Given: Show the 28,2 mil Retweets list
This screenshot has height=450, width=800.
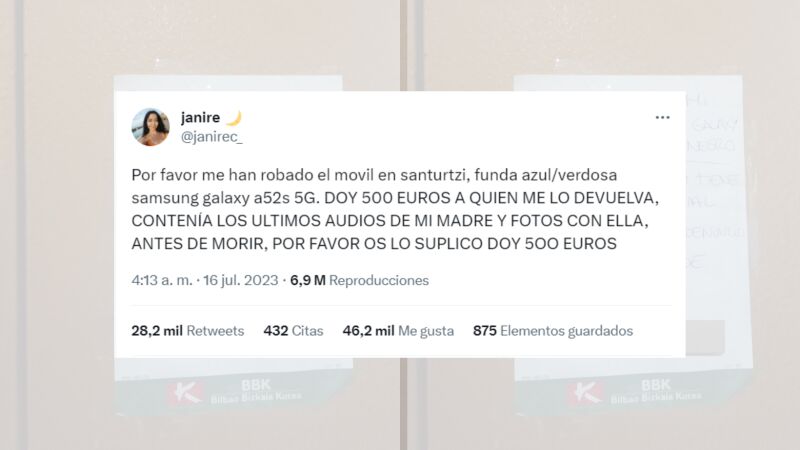Looking at the screenshot, I should (188, 331).
